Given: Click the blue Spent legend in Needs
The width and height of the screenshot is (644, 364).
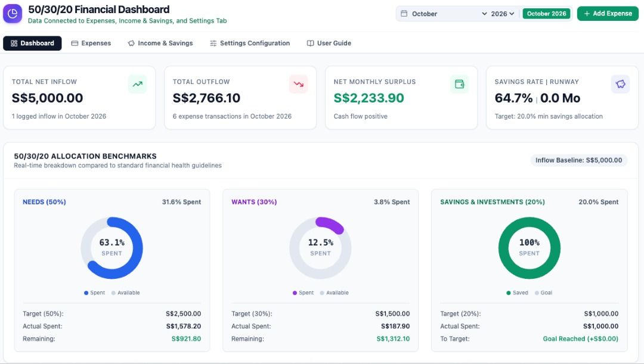Looking at the screenshot, I should tap(94, 293).
